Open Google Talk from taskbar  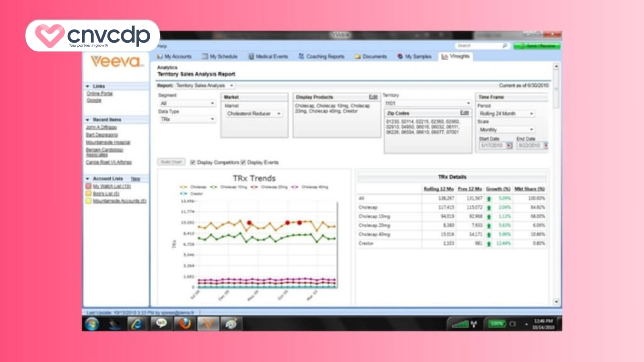(x=161, y=324)
